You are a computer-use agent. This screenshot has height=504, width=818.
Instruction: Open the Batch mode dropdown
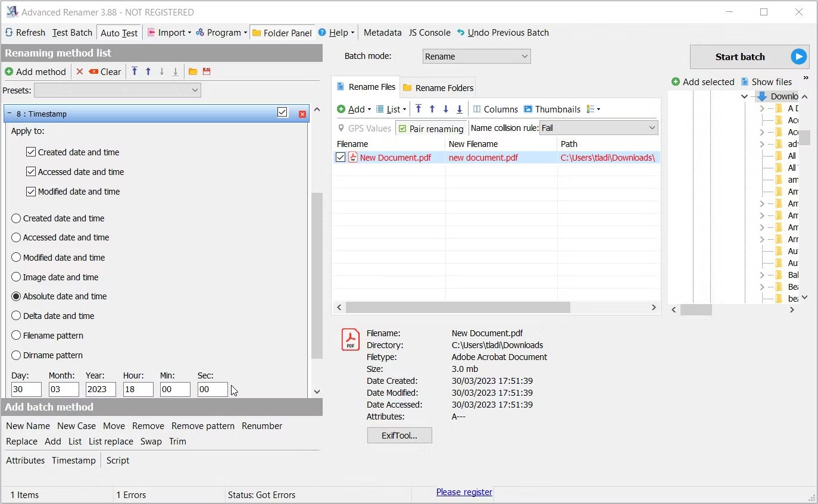click(476, 57)
